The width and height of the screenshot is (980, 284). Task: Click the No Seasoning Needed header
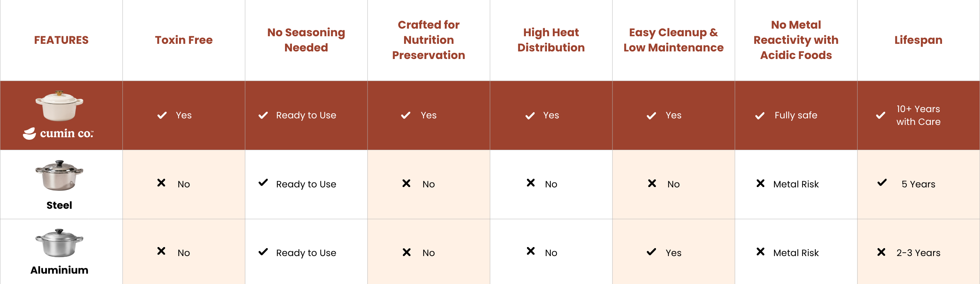(x=306, y=40)
